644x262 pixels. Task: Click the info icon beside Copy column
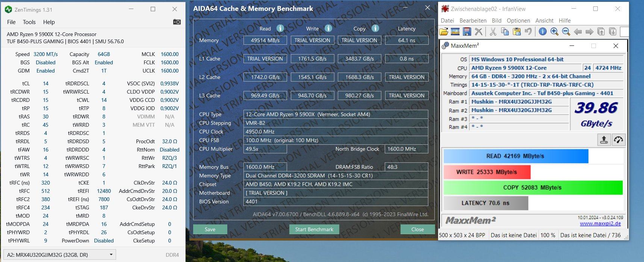click(x=375, y=28)
